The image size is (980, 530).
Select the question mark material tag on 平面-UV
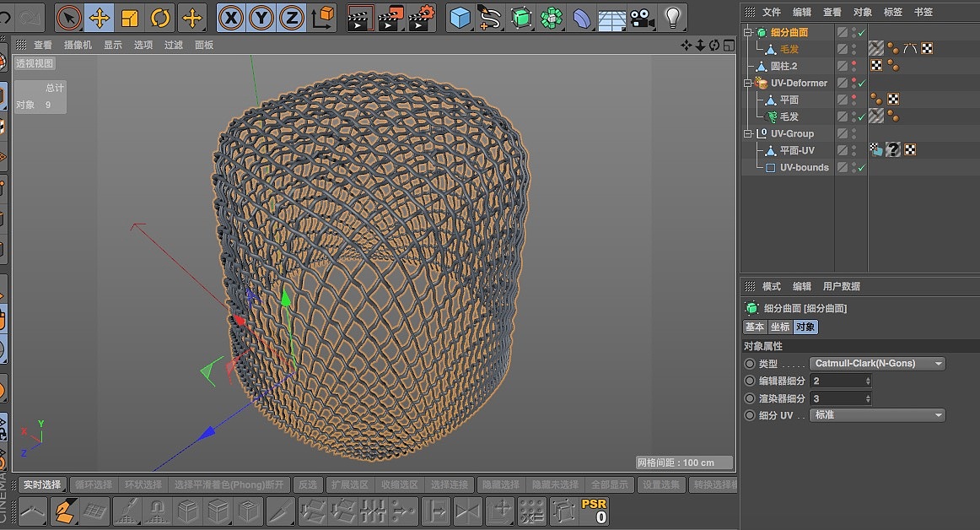pos(893,149)
